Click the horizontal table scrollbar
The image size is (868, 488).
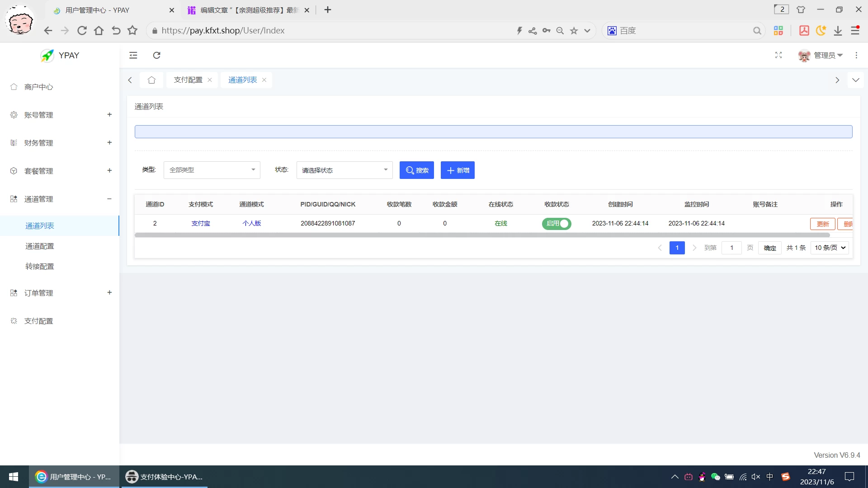point(482,235)
